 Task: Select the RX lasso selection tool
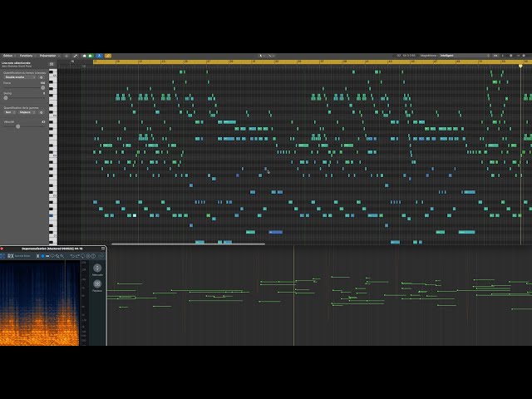52,256
